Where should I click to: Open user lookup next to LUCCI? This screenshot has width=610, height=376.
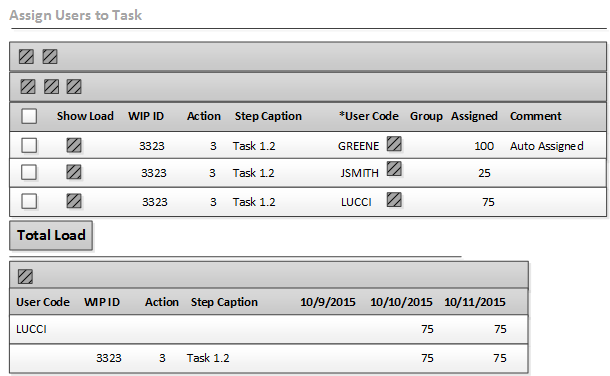pyautogui.click(x=394, y=200)
